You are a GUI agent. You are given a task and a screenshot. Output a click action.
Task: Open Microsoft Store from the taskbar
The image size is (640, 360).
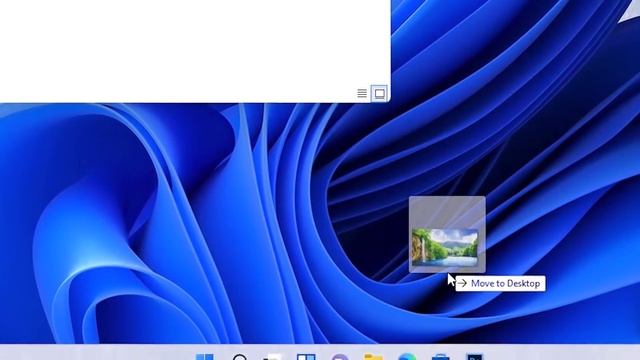click(441, 357)
